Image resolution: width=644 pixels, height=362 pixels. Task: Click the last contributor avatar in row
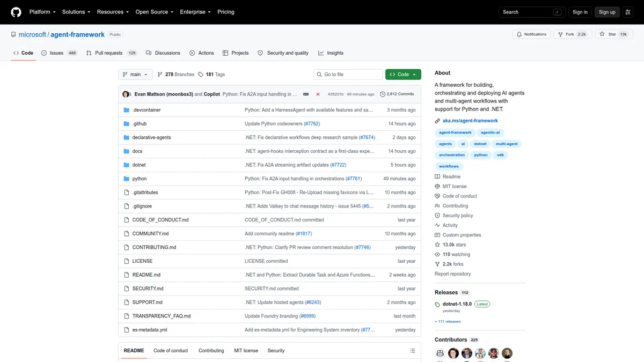[507, 353]
